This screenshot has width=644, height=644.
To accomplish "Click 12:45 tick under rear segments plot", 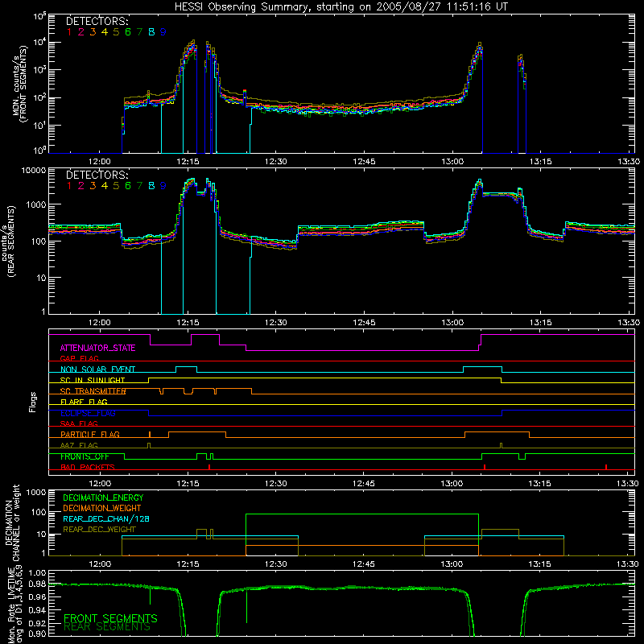I will point(364,323).
